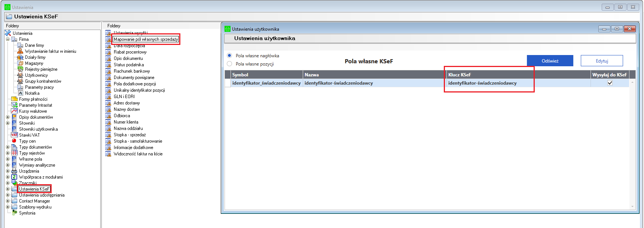
Task: Select the Kursy walutowe chart icon
Action: pyautogui.click(x=14, y=111)
